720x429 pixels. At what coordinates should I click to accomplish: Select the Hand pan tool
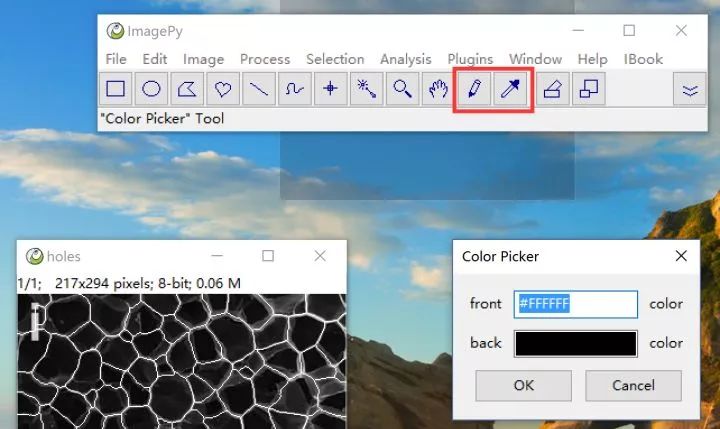(438, 89)
